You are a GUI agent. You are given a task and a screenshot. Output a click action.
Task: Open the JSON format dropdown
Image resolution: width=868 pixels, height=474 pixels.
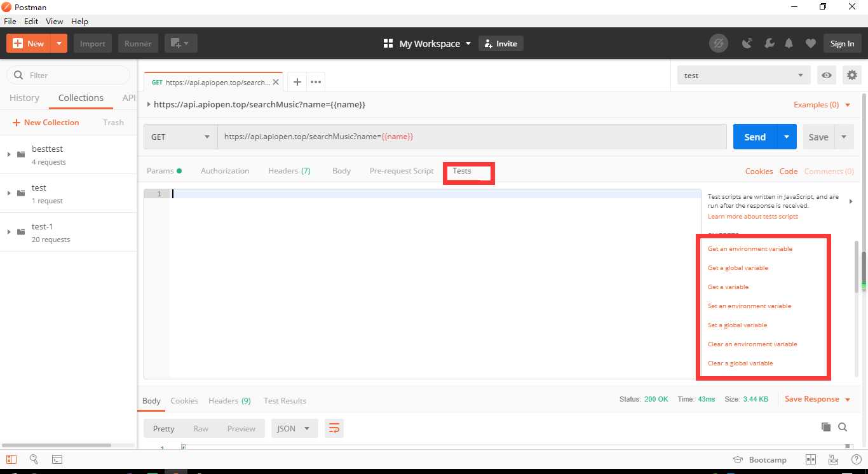294,428
